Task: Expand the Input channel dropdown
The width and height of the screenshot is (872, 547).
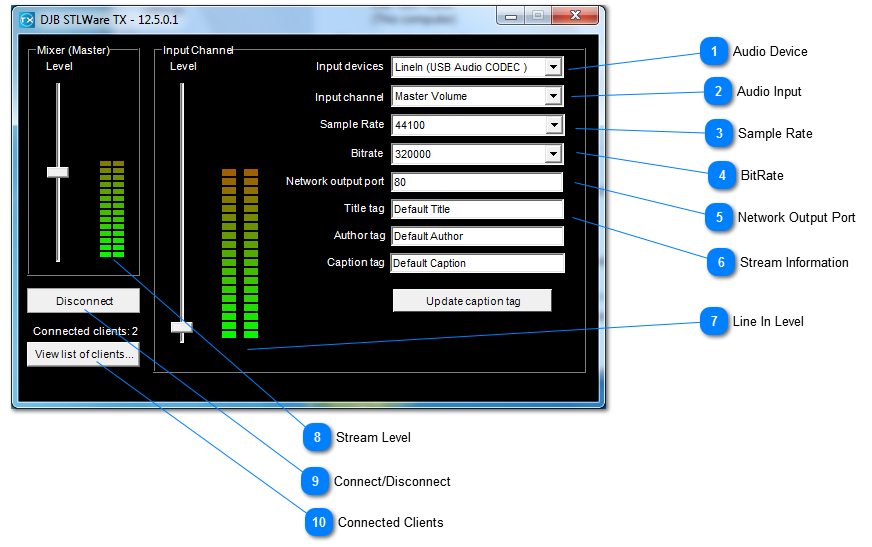Action: click(x=552, y=97)
